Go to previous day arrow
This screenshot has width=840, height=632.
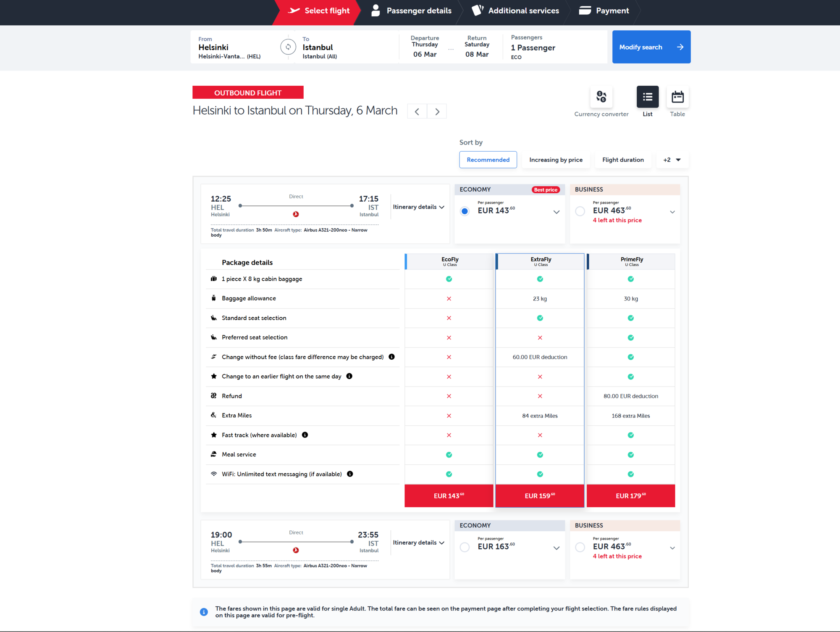coord(417,111)
